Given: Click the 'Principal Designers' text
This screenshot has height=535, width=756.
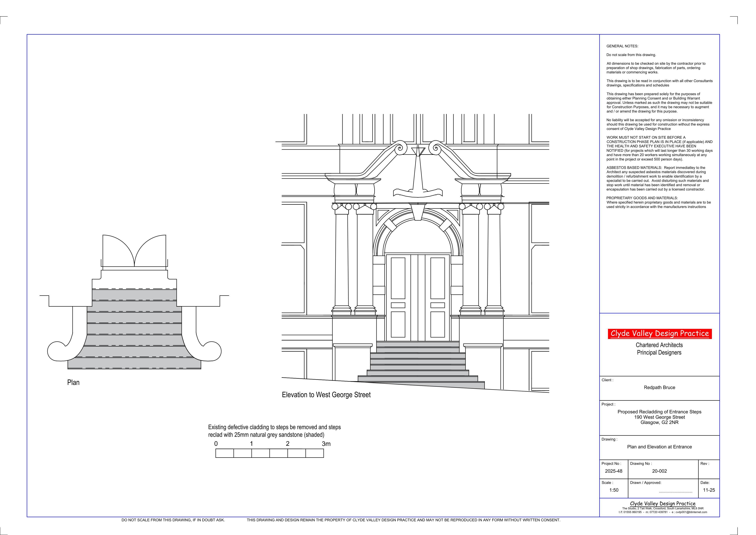Looking at the screenshot, I should coord(659,352).
